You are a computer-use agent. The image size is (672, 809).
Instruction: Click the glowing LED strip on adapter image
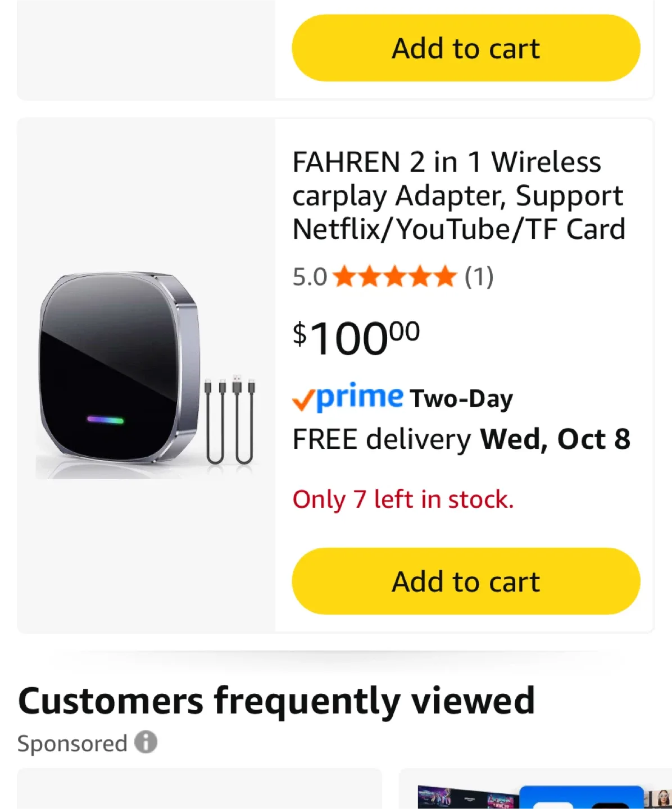(105, 420)
